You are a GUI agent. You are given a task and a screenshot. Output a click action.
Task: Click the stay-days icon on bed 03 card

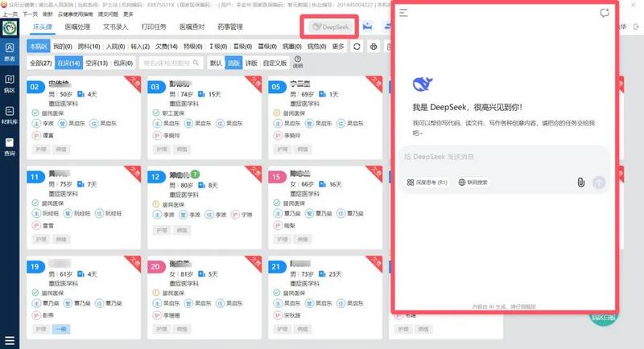pos(202,94)
